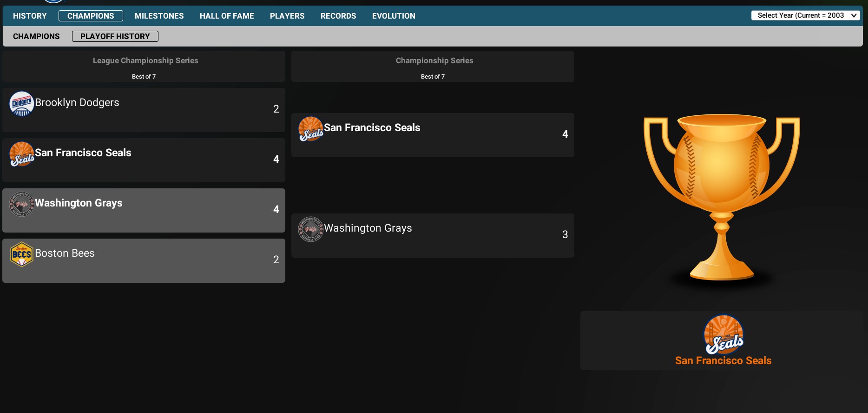Select the Champions sub-tab
Viewport: 868px width, 413px height.
click(x=36, y=36)
